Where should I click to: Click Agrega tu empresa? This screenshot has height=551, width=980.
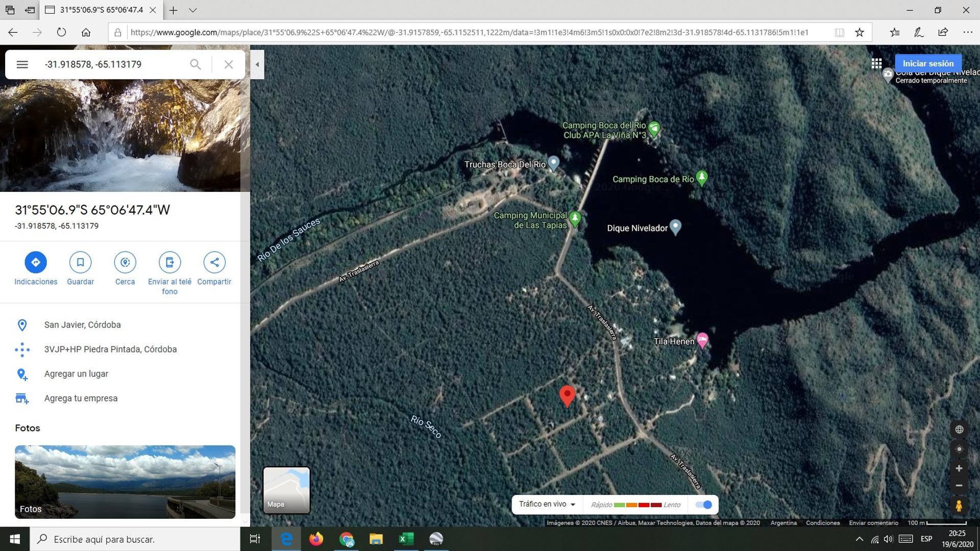click(x=120, y=398)
